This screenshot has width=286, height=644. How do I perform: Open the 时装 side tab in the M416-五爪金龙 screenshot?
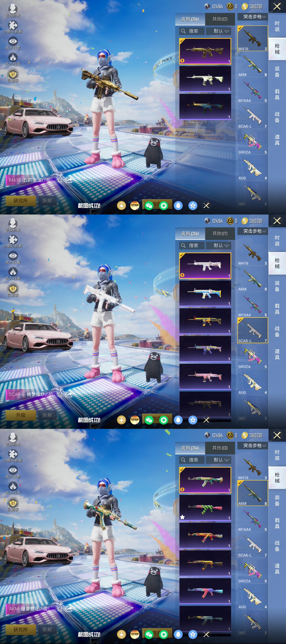[277, 26]
